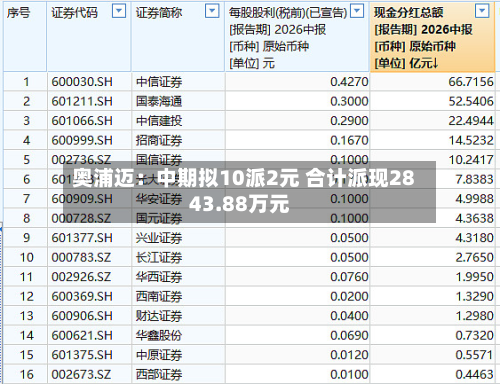The image size is (500, 384).
Task: Open the 每股股利 column filter dropdown
Action: pyautogui.click(x=357, y=11)
